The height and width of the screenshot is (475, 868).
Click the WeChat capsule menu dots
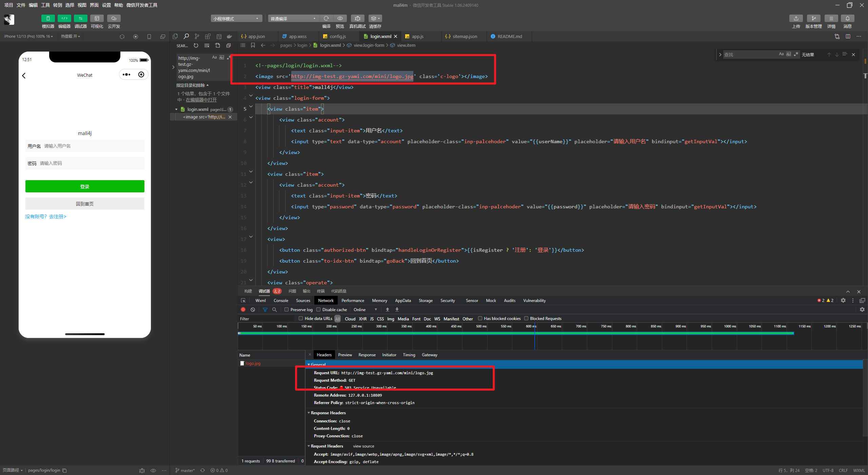click(126, 75)
